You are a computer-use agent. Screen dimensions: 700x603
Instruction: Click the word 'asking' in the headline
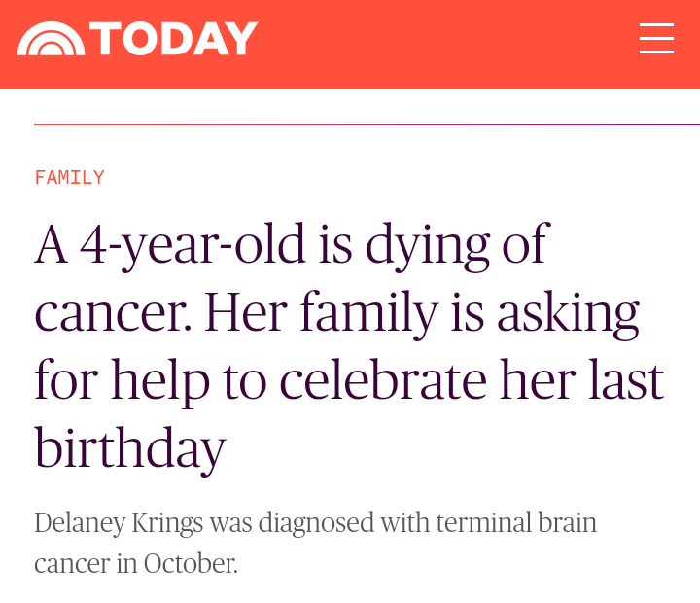tap(569, 312)
